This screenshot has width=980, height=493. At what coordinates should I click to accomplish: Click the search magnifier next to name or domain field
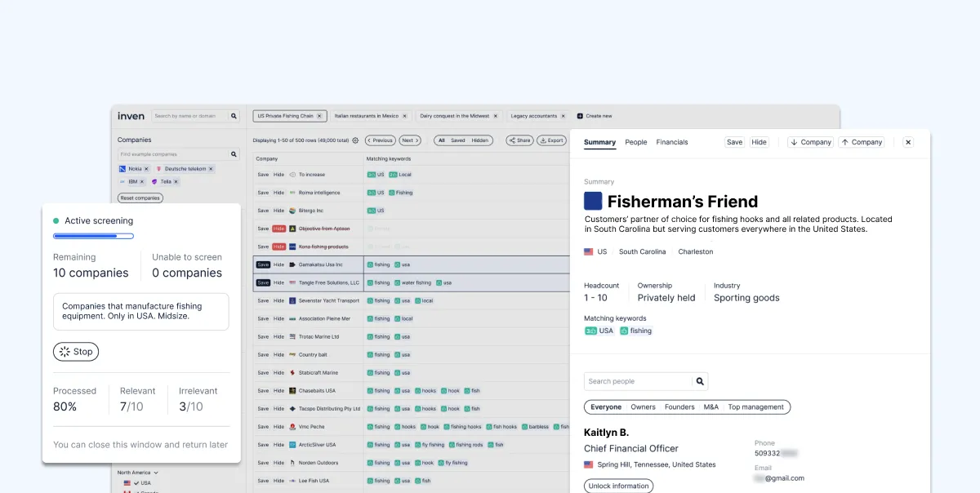point(234,116)
